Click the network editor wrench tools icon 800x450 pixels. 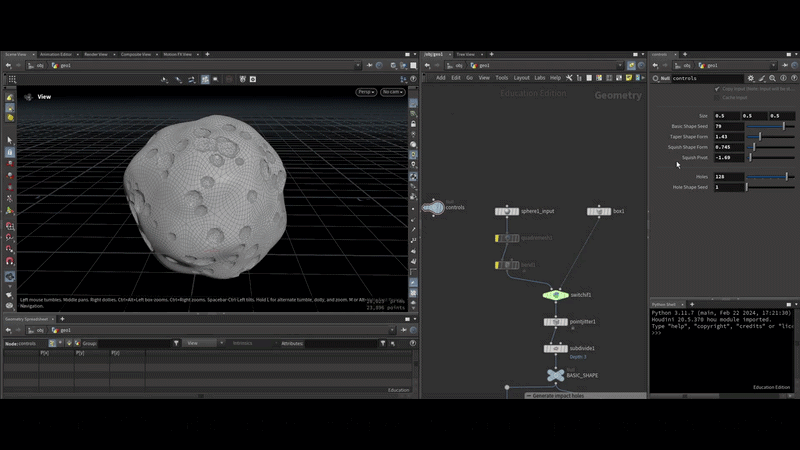point(569,78)
